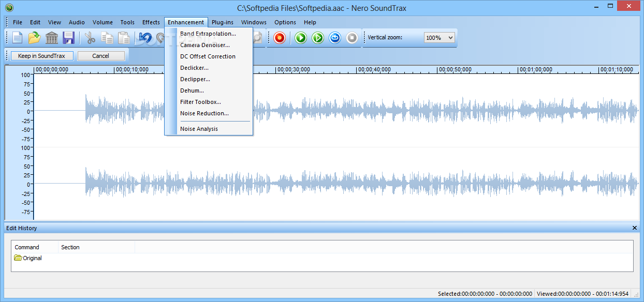Choose Noise Reduction from the menu
The image size is (644, 302).
coord(209,113)
